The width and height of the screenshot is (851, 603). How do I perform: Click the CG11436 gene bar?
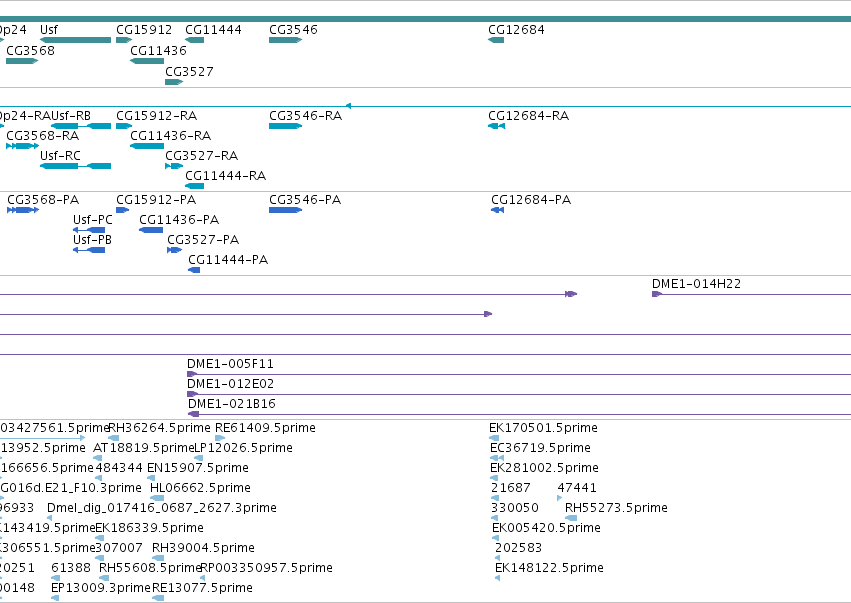[x=147, y=61]
